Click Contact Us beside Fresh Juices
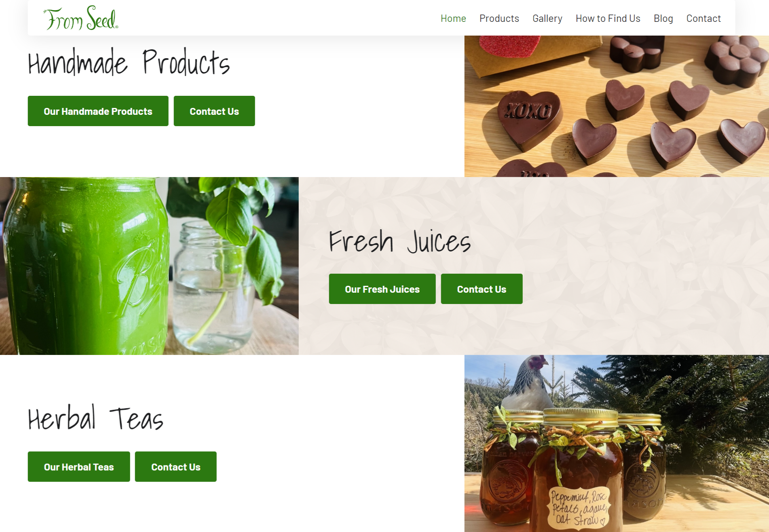The width and height of the screenshot is (769, 532). pos(482,289)
